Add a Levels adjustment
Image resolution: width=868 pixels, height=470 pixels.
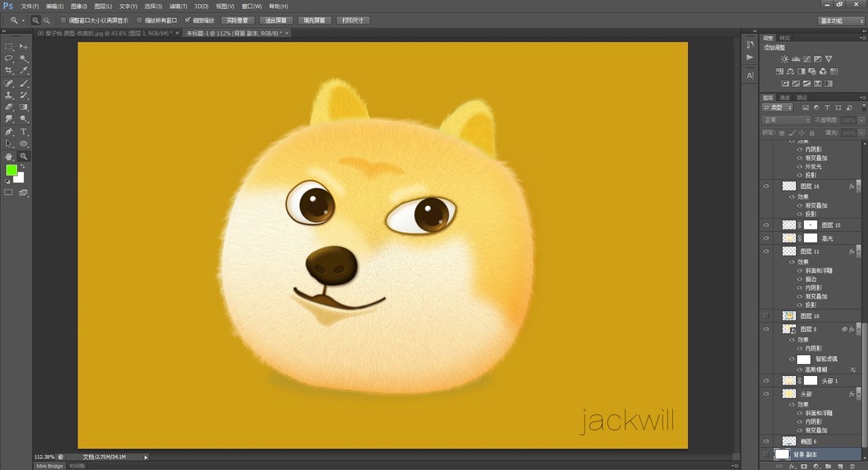click(x=795, y=59)
